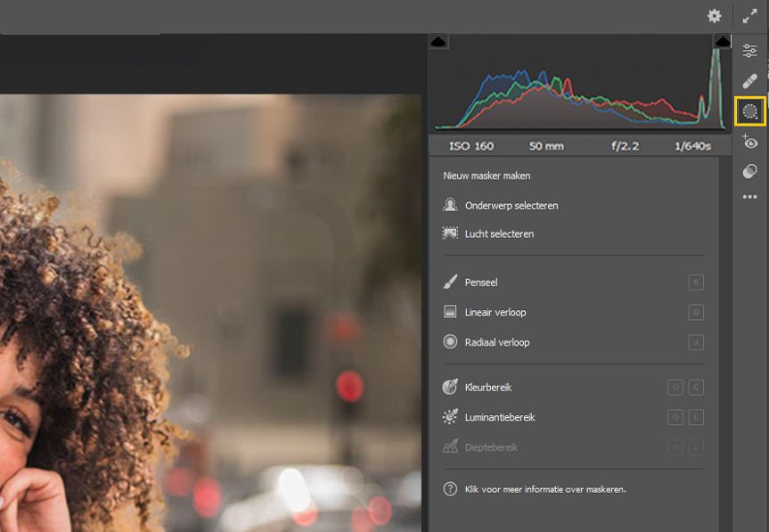769x532 pixels.
Task: Click the Luminantiebereik icon
Action: tap(450, 417)
